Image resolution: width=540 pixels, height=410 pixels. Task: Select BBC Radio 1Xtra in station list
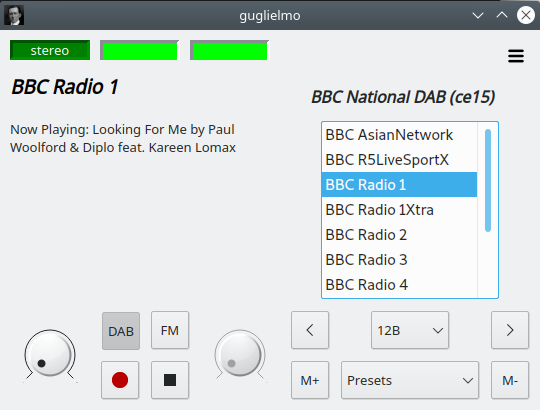[399, 210]
